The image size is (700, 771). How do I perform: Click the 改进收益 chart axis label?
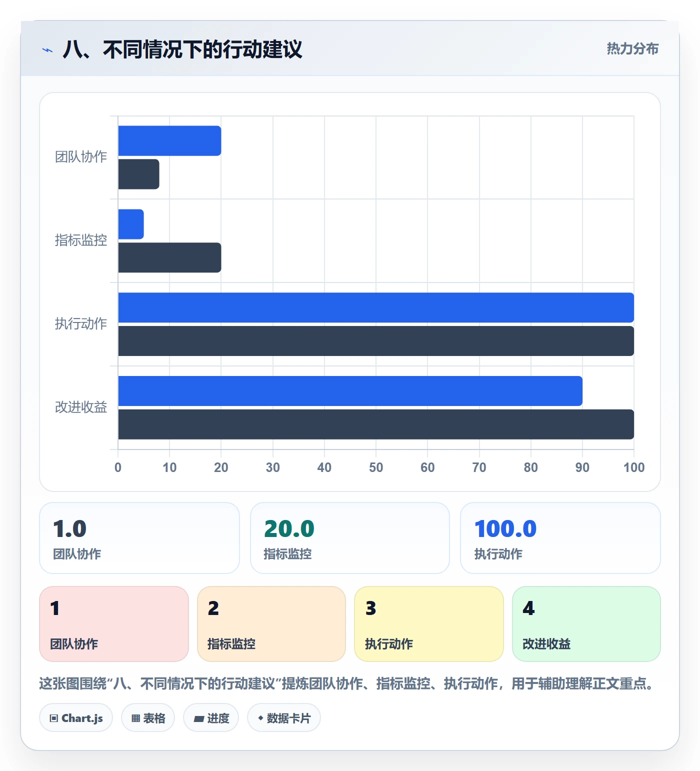pos(81,407)
